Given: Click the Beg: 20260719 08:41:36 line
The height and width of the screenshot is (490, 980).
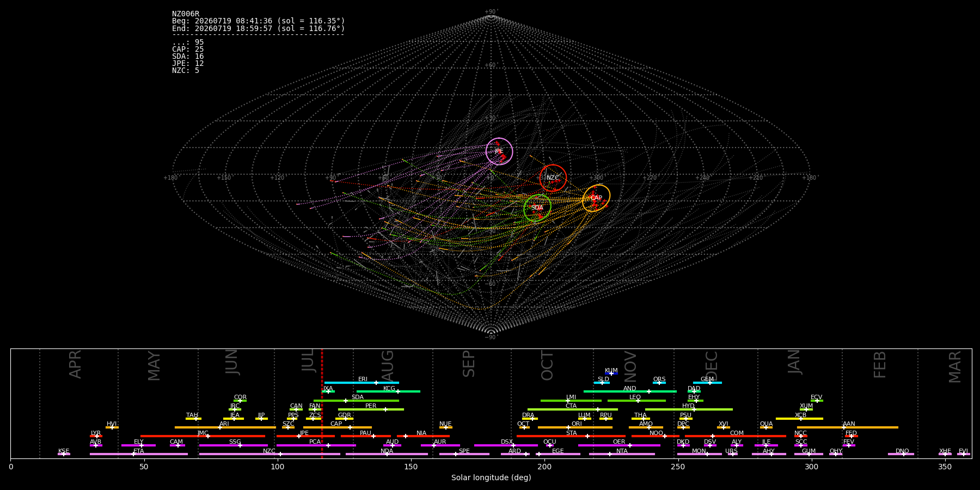Looking at the screenshot, I should pyautogui.click(x=259, y=21).
